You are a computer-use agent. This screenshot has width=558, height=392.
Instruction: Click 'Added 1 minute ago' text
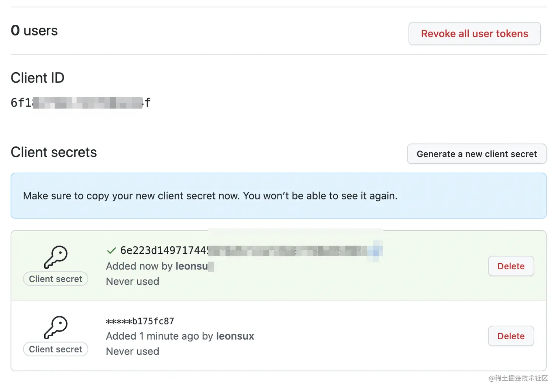pos(153,336)
